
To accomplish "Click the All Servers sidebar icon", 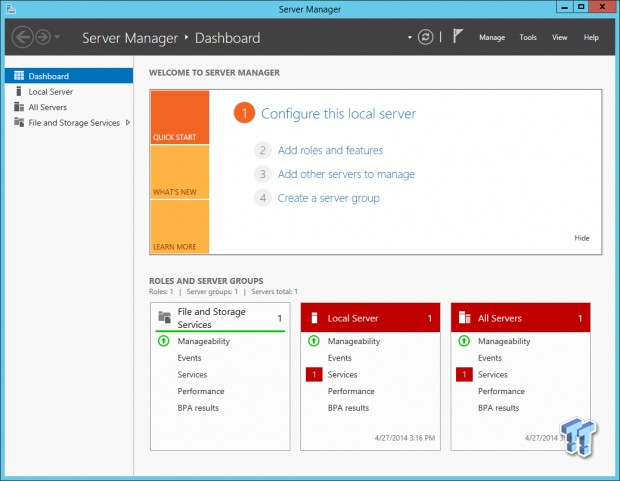I will 19,107.
